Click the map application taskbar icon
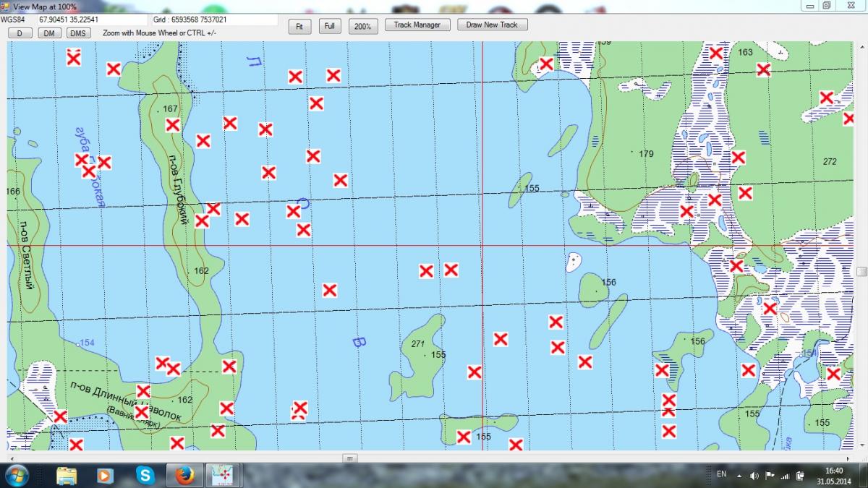Image resolution: width=868 pixels, height=488 pixels. (224, 475)
